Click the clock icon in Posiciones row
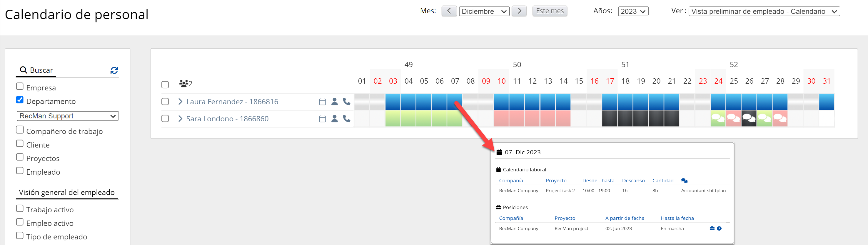The image size is (868, 245). (719, 229)
